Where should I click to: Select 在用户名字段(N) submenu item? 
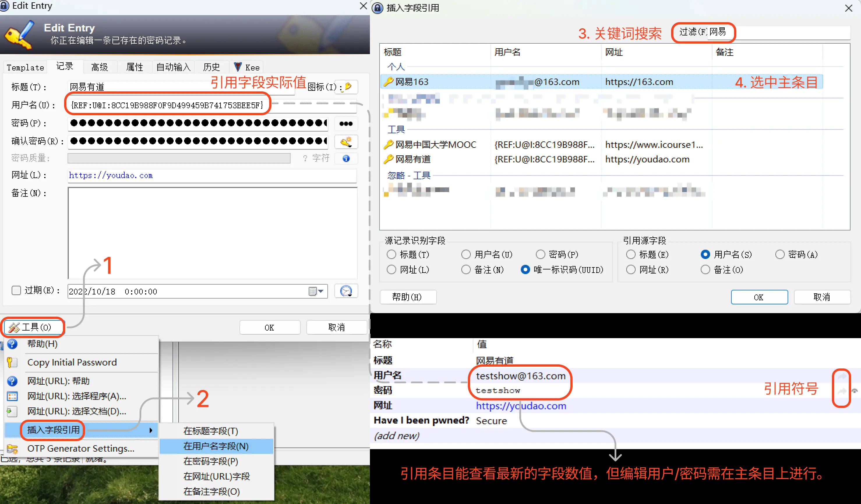click(216, 446)
